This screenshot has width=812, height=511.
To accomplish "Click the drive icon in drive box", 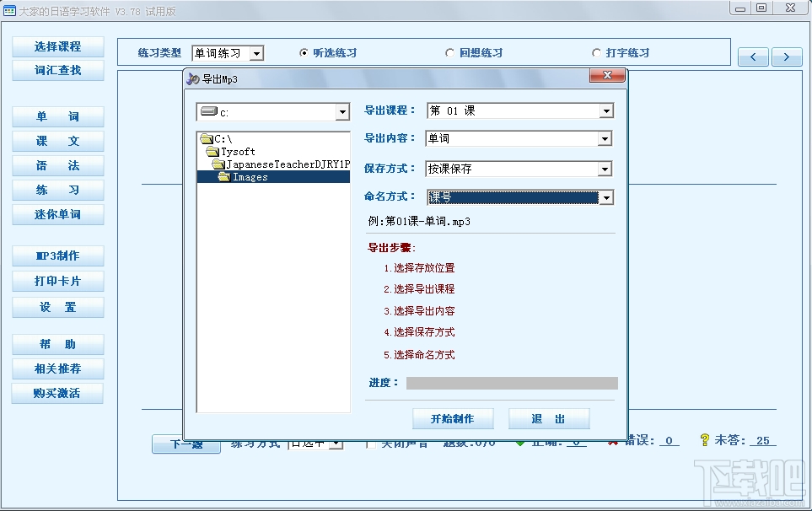I will pyautogui.click(x=209, y=111).
